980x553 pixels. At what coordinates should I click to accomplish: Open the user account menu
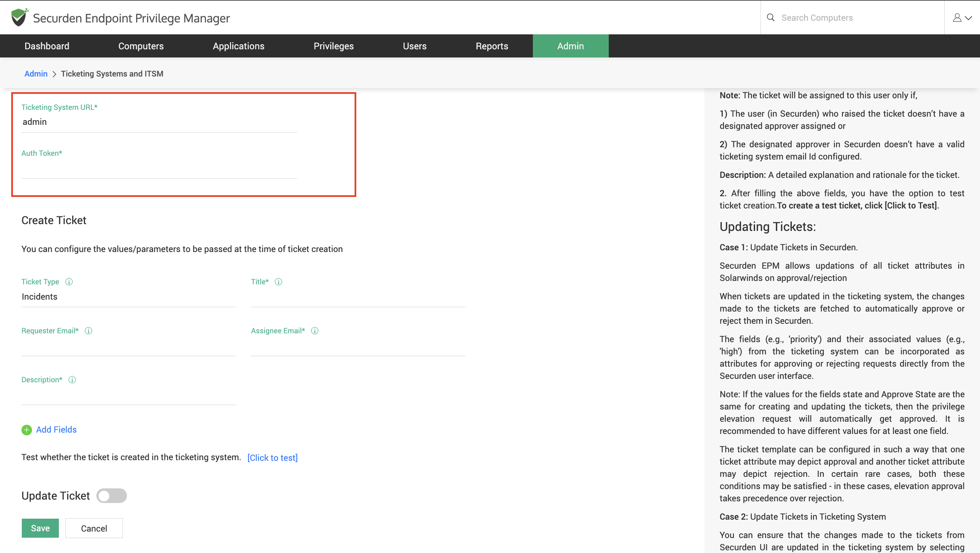coord(962,17)
